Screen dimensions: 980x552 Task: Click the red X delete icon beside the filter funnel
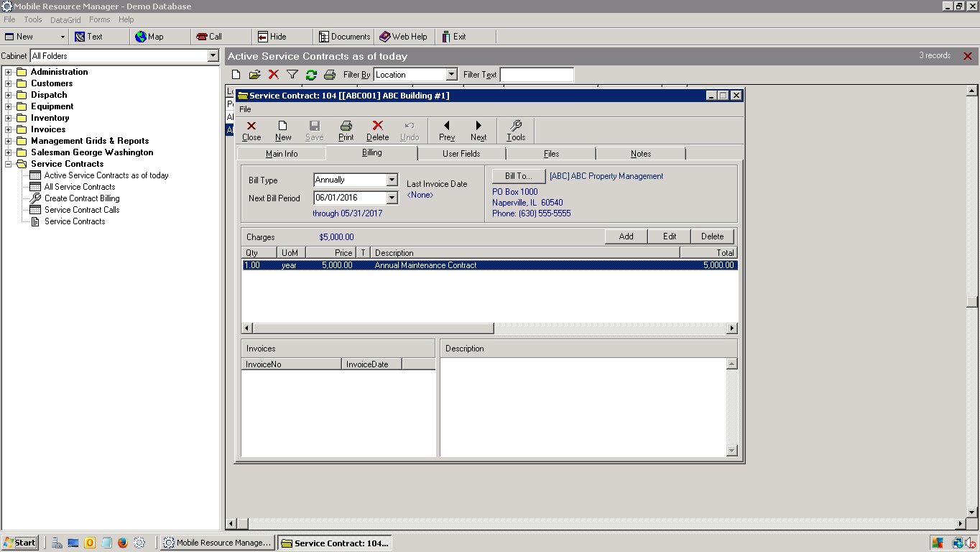pyautogui.click(x=273, y=75)
